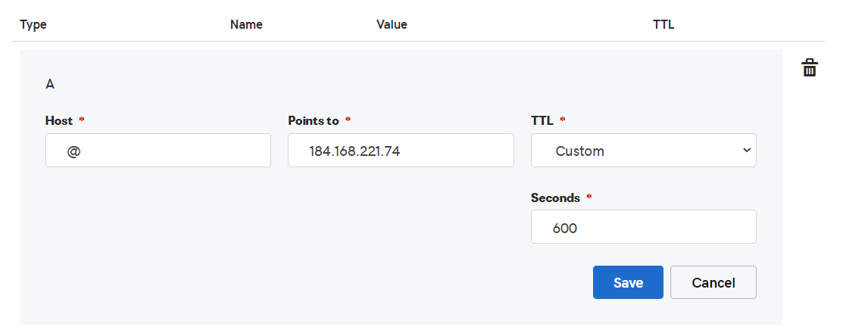Viewport: 868px width, 333px height.
Task: Click into the Points to IP field
Action: (x=401, y=150)
